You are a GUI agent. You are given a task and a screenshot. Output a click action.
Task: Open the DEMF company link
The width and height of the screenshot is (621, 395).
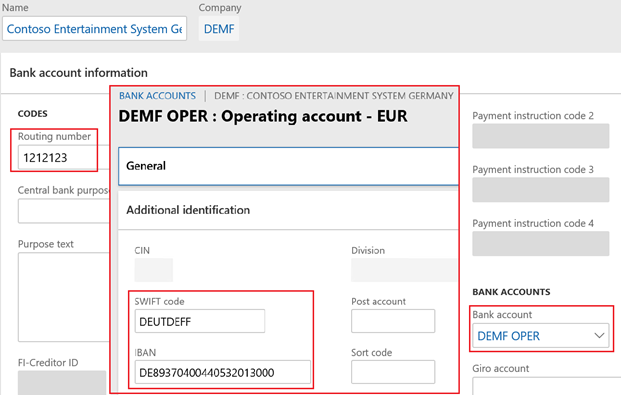coord(219,29)
